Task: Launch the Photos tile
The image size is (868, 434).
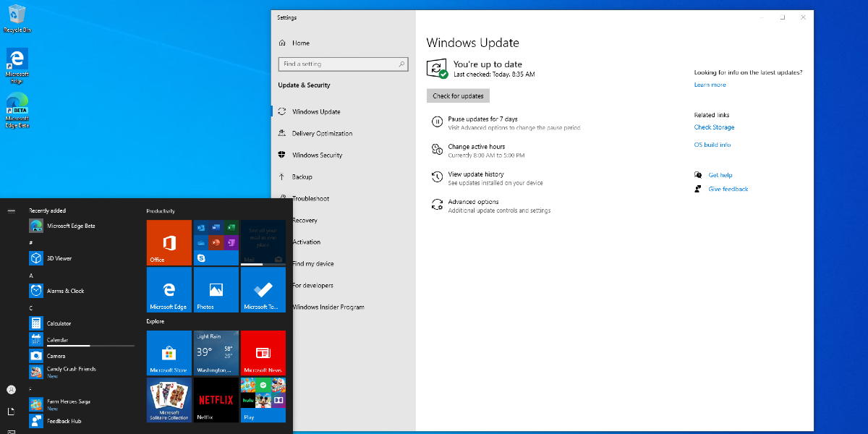Action: (216, 290)
